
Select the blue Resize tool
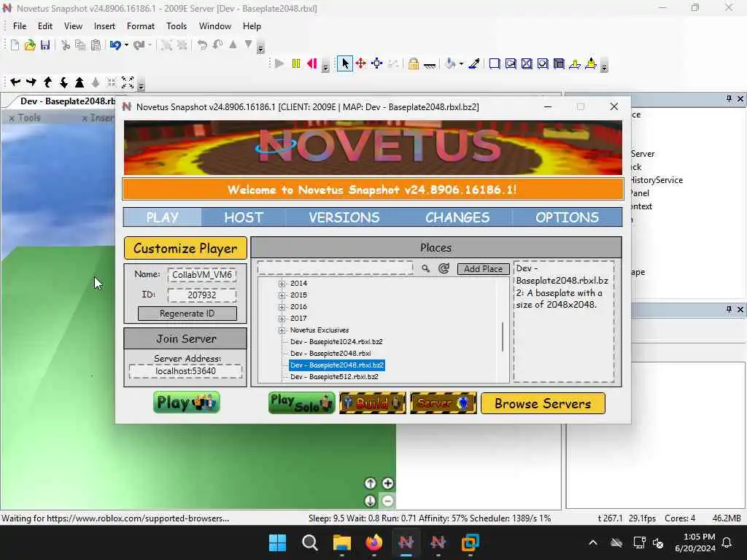(x=377, y=64)
